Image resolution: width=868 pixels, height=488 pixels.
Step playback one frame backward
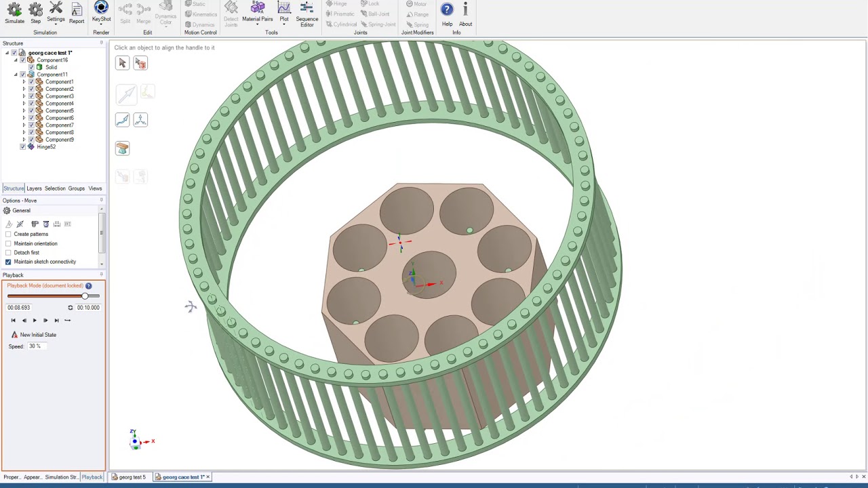click(24, 321)
